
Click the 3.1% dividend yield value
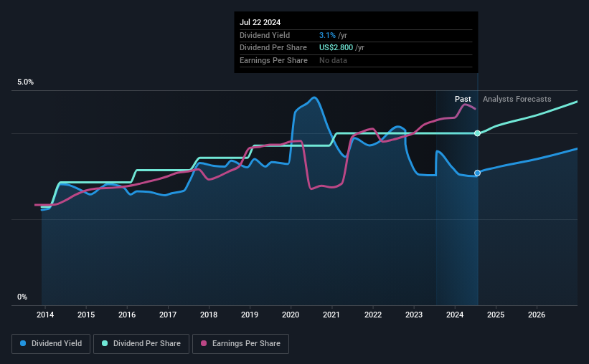[327, 35]
